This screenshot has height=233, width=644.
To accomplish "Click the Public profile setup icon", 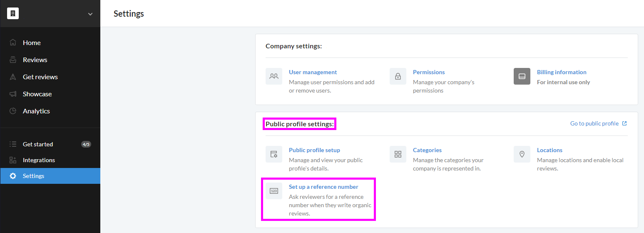I will pyautogui.click(x=274, y=154).
